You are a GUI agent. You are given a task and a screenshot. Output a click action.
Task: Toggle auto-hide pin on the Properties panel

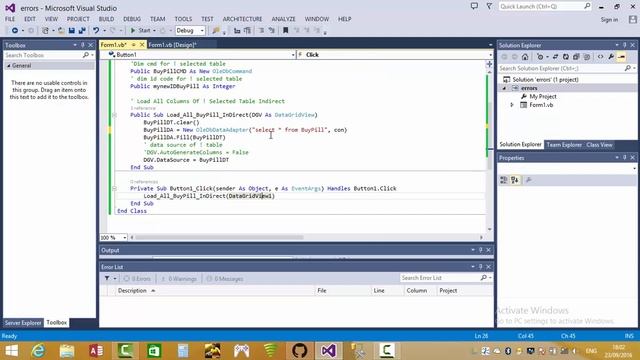tap(624, 158)
